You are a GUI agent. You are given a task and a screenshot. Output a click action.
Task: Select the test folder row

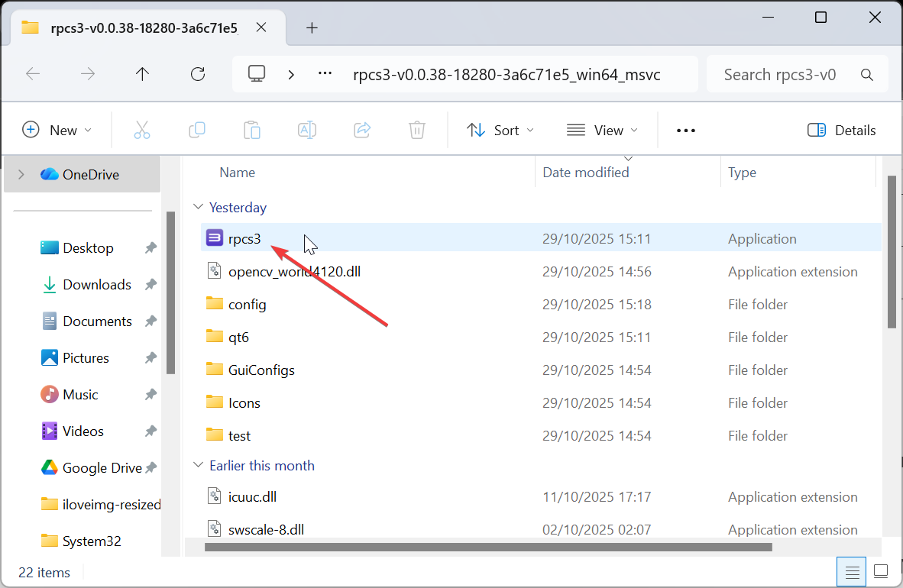(541, 435)
